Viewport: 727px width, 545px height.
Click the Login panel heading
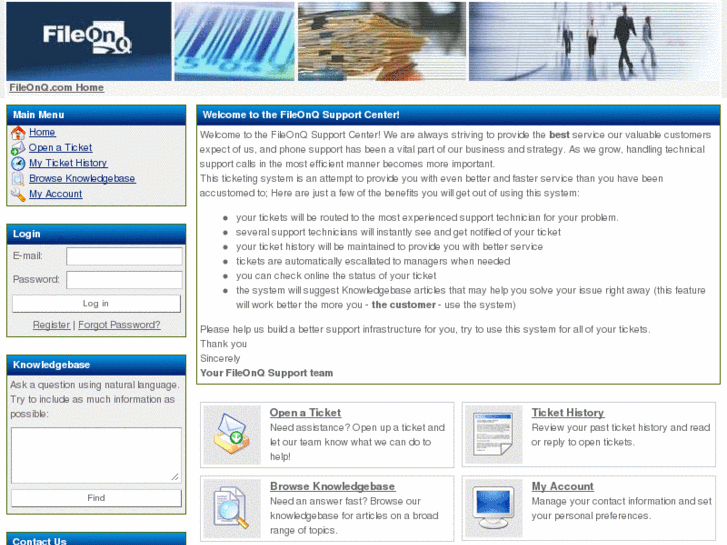pyautogui.click(x=26, y=234)
